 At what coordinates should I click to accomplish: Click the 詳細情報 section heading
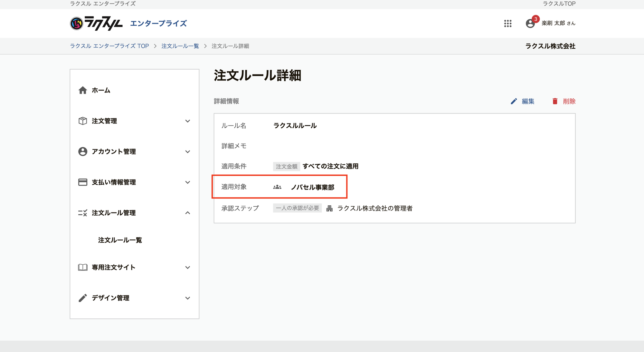[226, 101]
